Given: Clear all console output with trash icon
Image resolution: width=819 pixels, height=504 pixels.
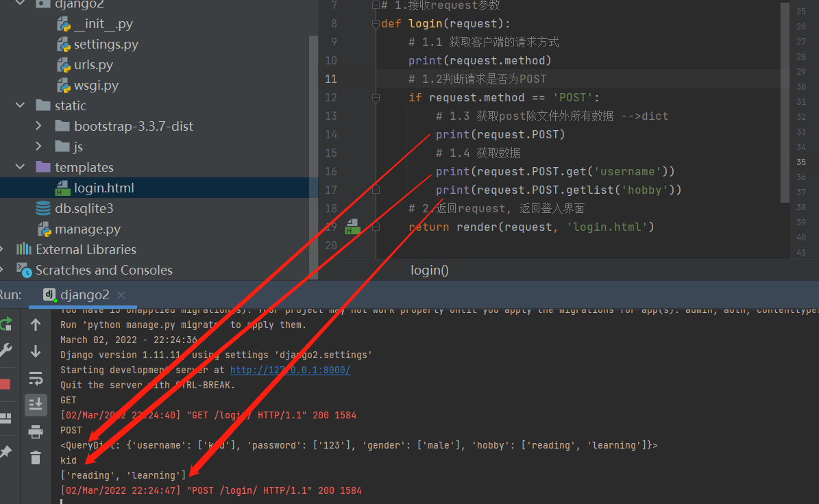Looking at the screenshot, I should pyautogui.click(x=36, y=457).
